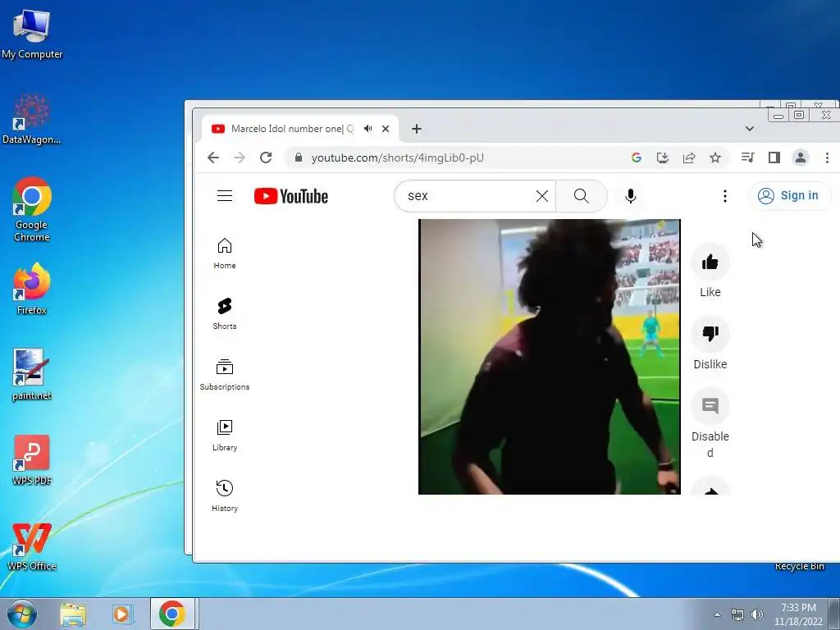Open File Explorer from taskbar
The height and width of the screenshot is (630, 840).
(x=73, y=614)
